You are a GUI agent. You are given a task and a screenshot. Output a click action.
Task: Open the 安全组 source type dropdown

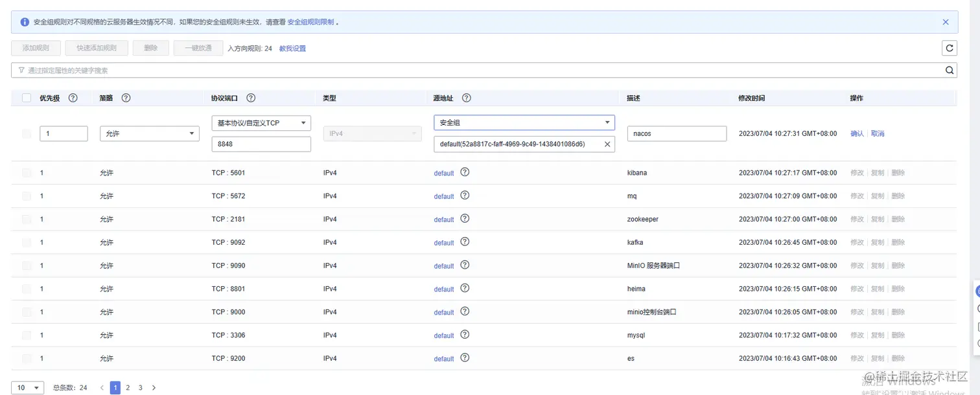pos(524,122)
